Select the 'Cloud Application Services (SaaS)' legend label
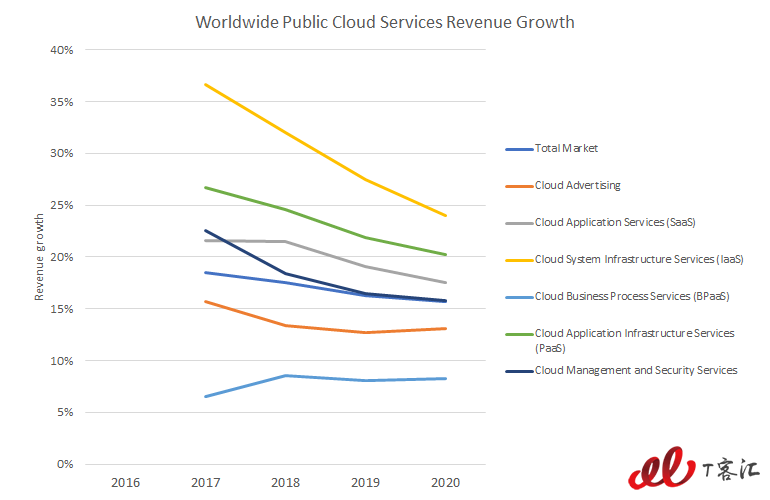Image resolution: width=770 pixels, height=500 pixels. pos(615,222)
